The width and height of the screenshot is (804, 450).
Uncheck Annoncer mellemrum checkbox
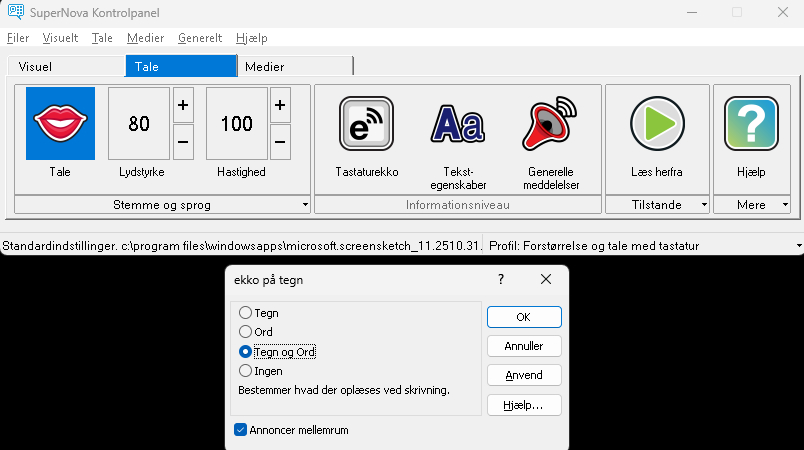pyautogui.click(x=241, y=430)
